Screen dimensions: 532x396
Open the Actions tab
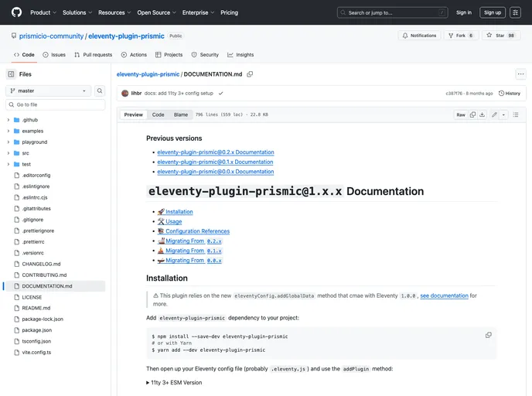click(x=134, y=55)
